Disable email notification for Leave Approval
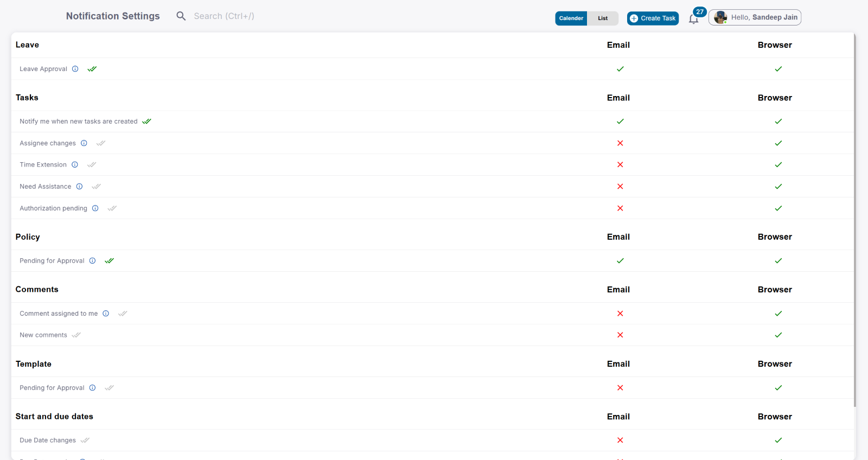Viewport: 868px width, 460px height. tap(620, 69)
